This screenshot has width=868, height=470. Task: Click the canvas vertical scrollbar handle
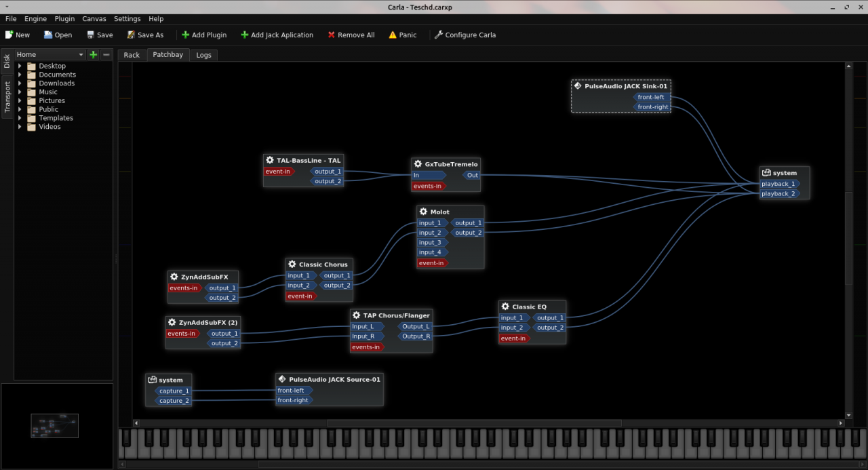pos(848,237)
